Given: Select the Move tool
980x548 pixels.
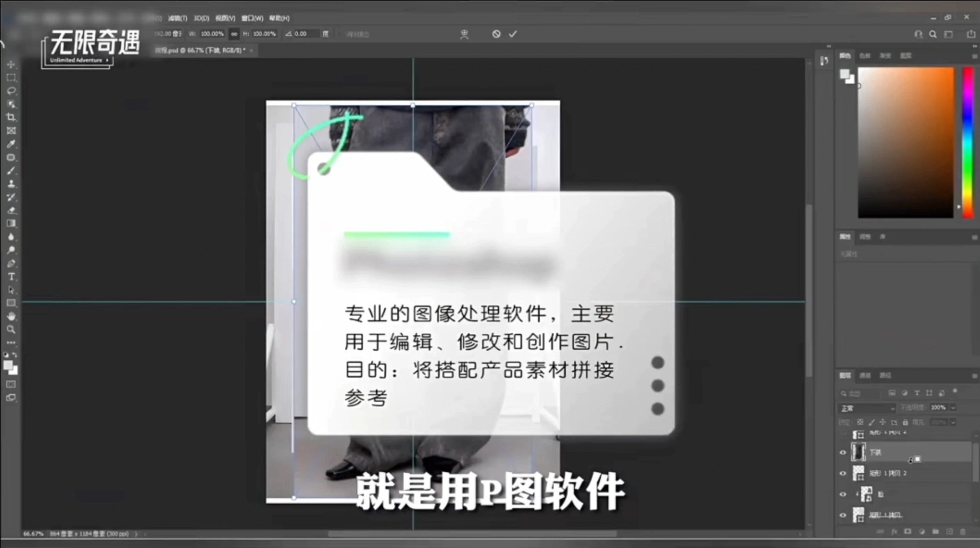Looking at the screenshot, I should pyautogui.click(x=11, y=65).
